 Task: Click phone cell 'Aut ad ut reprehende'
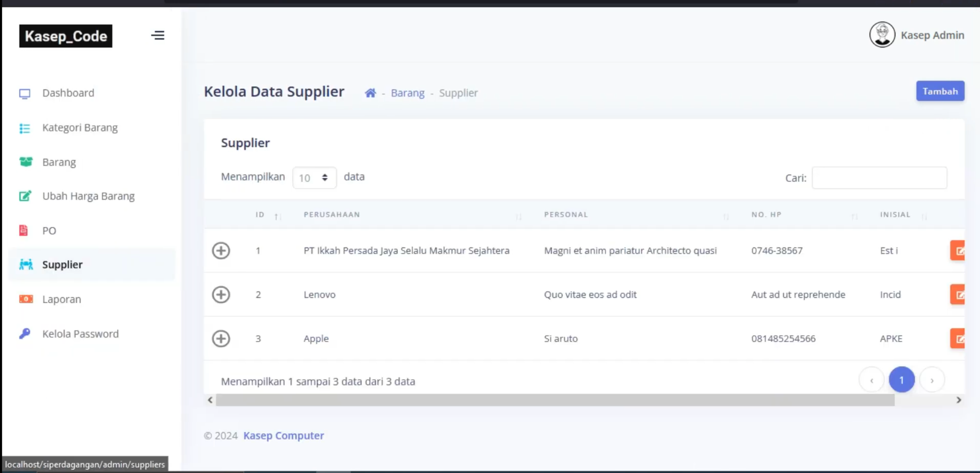click(x=798, y=295)
